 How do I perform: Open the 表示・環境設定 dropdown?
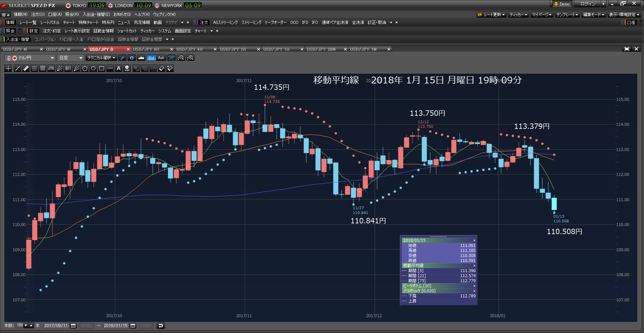(624, 15)
